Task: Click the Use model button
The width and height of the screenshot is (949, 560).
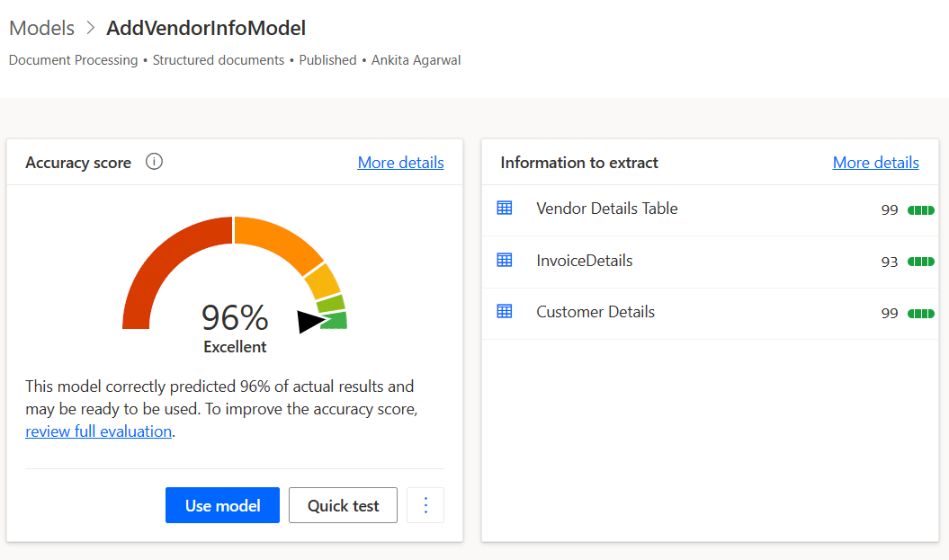Action: (223, 505)
